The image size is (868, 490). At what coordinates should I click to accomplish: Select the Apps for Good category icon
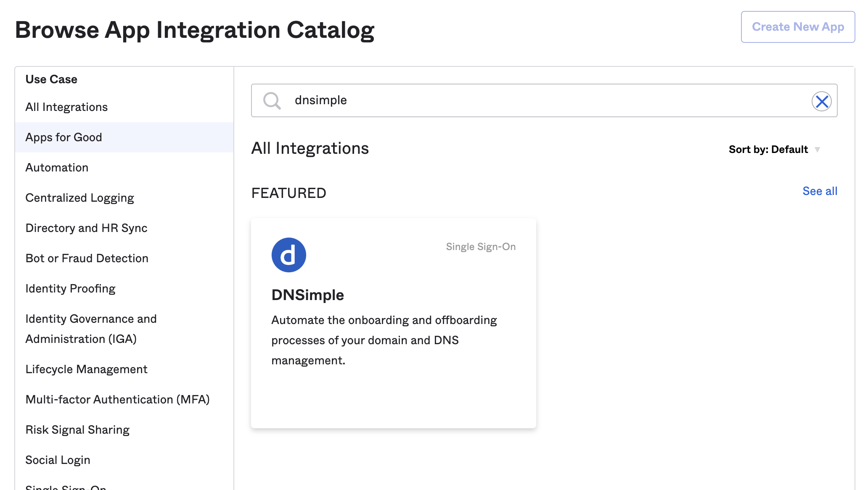point(64,137)
